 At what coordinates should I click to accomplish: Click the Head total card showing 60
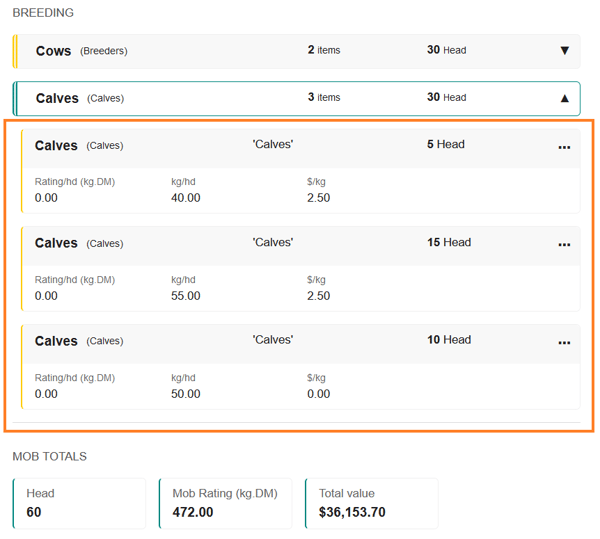pos(79,503)
